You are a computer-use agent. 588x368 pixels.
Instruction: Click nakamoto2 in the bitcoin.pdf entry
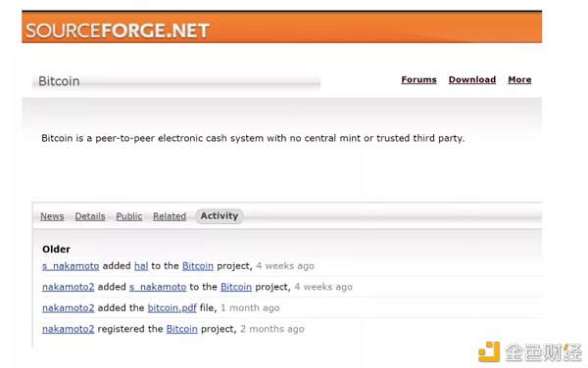pyautogui.click(x=69, y=307)
